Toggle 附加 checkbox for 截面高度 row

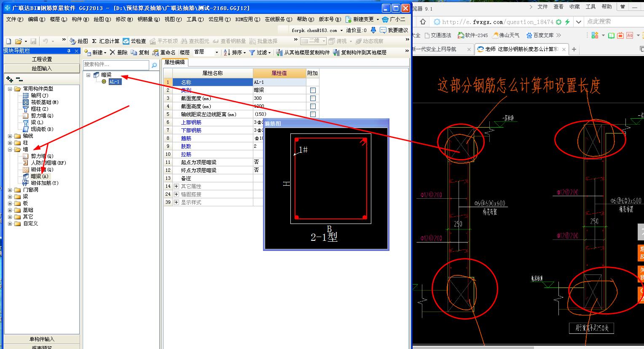(313, 106)
